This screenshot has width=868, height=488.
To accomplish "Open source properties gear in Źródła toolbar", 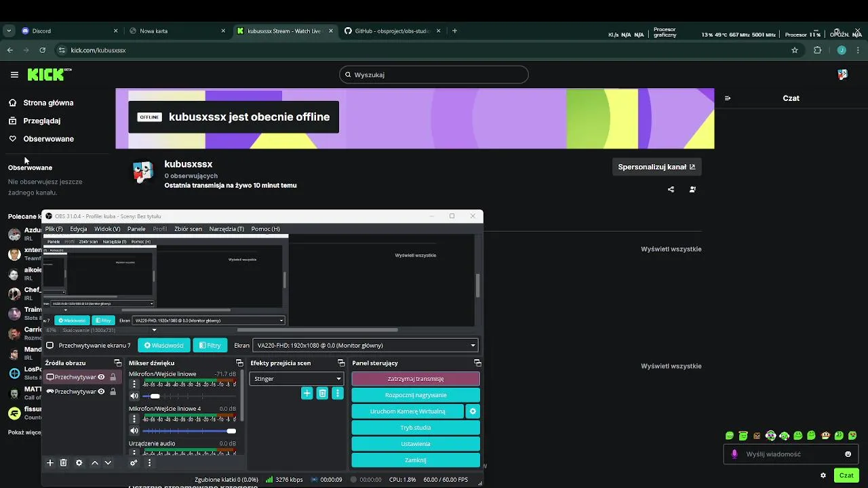I will [x=79, y=463].
